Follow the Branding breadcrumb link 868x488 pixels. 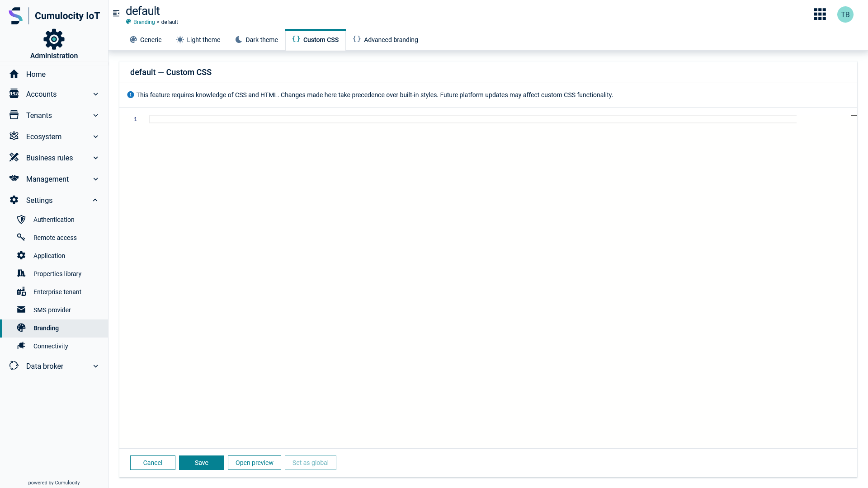click(144, 22)
